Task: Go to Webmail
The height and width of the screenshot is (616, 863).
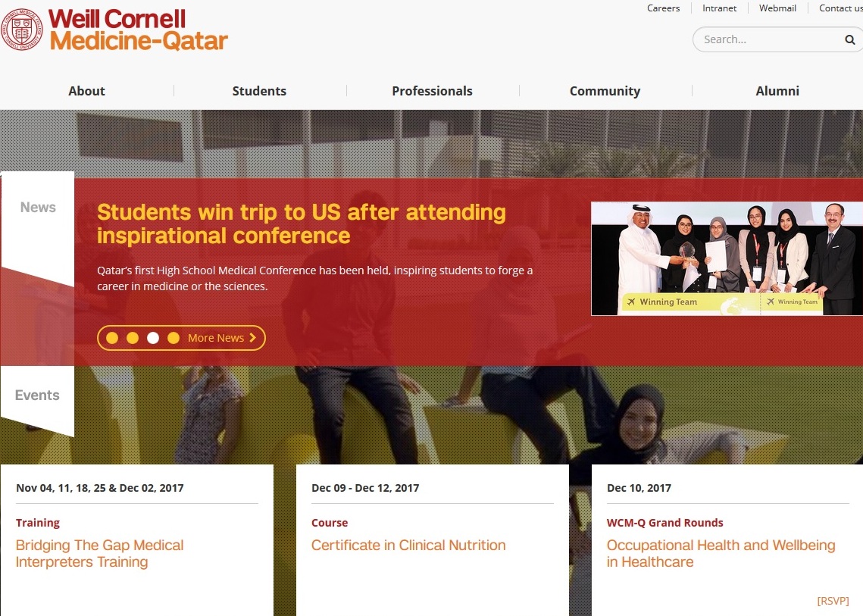Action: [x=777, y=8]
